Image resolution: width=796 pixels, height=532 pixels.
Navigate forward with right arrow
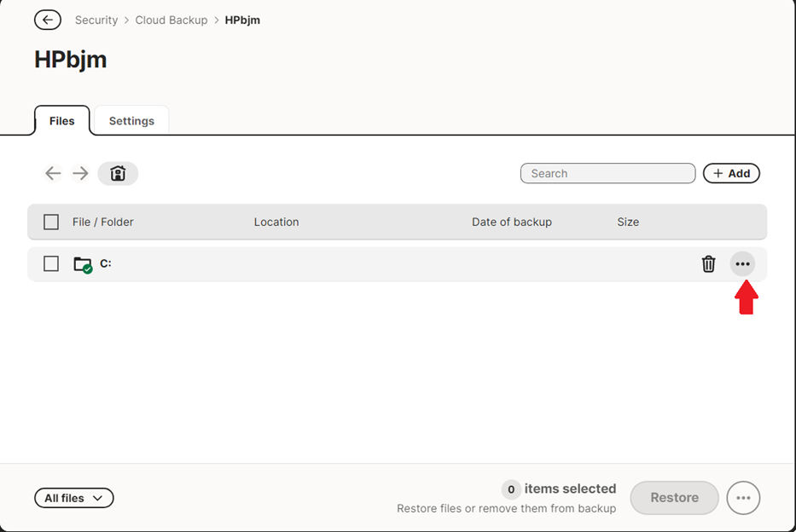(x=81, y=174)
